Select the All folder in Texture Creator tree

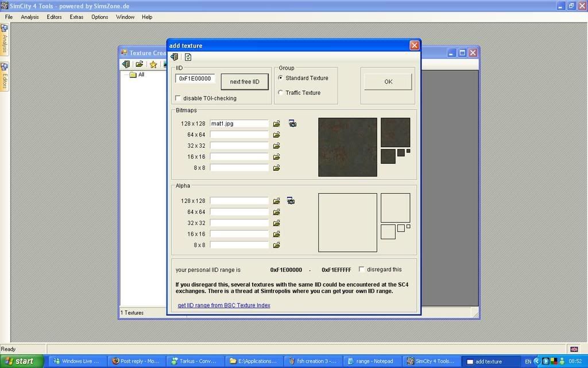[x=141, y=74]
